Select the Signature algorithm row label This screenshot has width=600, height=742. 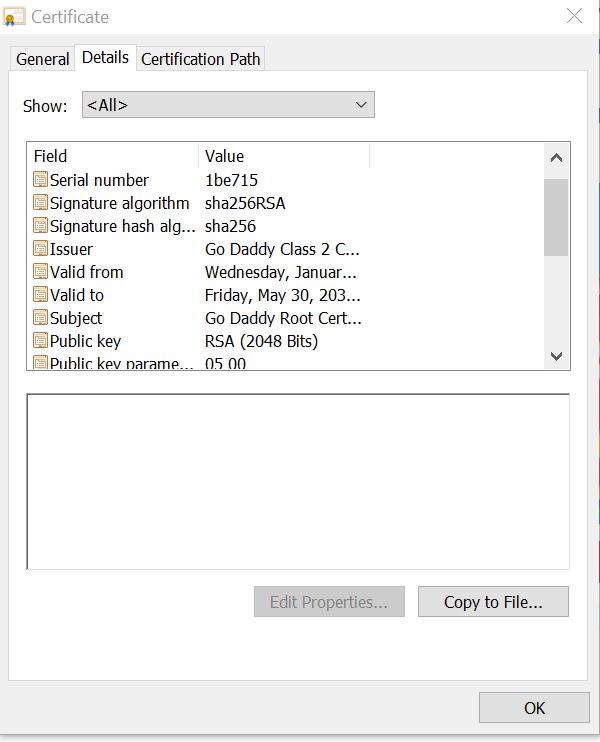119,203
